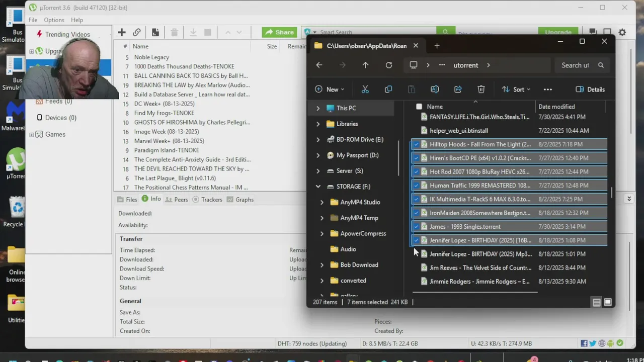The image size is (644, 362).
Task: Open uTorrent Preferences gear icon
Action: [x=622, y=32]
